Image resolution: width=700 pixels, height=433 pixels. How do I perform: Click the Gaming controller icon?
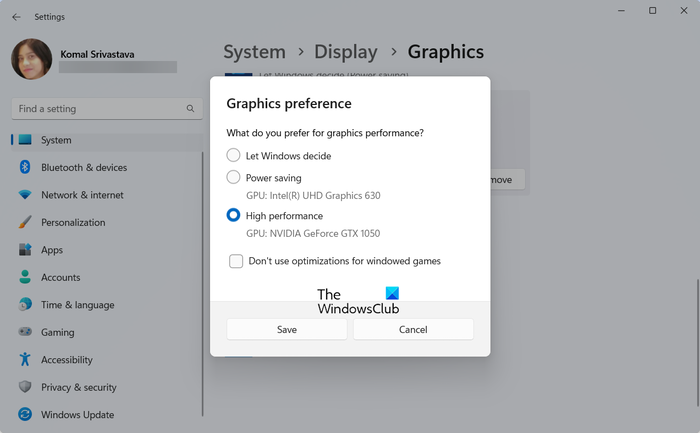click(25, 332)
